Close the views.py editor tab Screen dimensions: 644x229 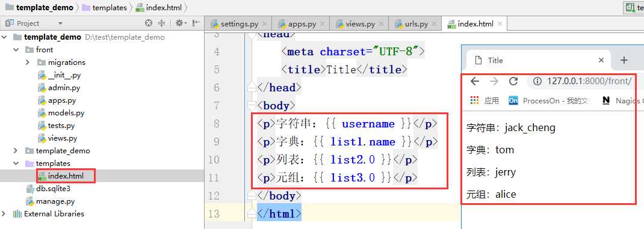pyautogui.click(x=382, y=24)
